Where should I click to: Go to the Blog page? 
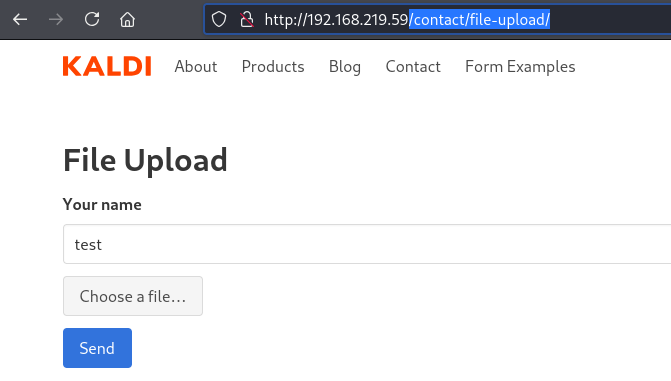345,67
